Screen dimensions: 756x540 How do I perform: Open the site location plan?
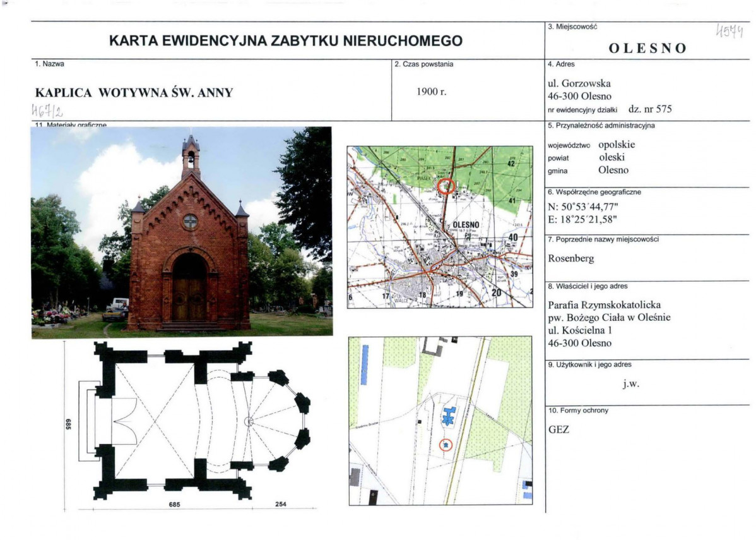(x=440, y=421)
